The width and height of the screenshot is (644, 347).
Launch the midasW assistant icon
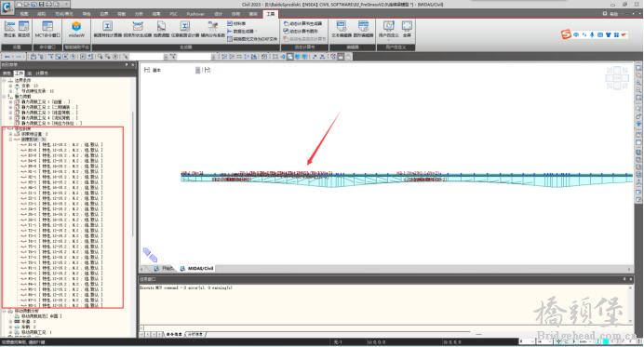[x=76, y=29]
